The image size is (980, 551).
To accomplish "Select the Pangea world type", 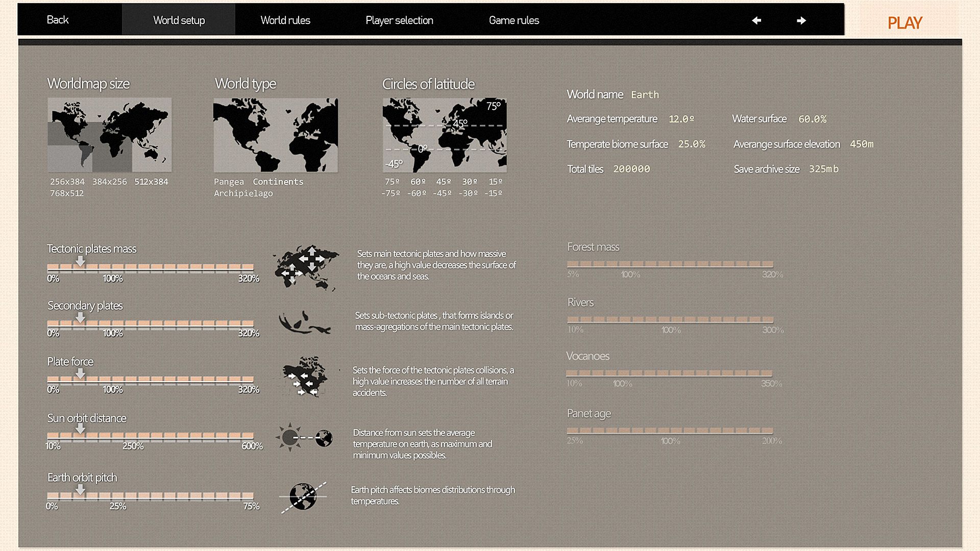I will [229, 182].
